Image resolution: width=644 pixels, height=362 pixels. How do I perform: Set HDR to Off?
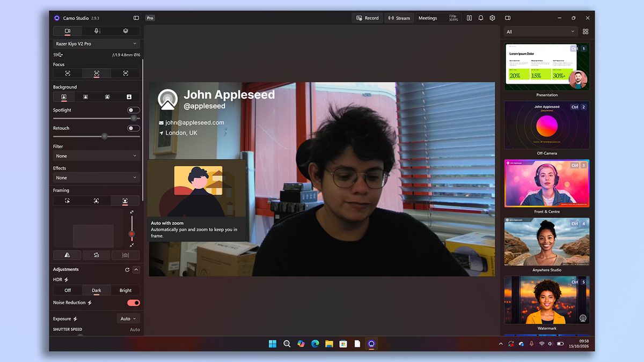(68, 290)
